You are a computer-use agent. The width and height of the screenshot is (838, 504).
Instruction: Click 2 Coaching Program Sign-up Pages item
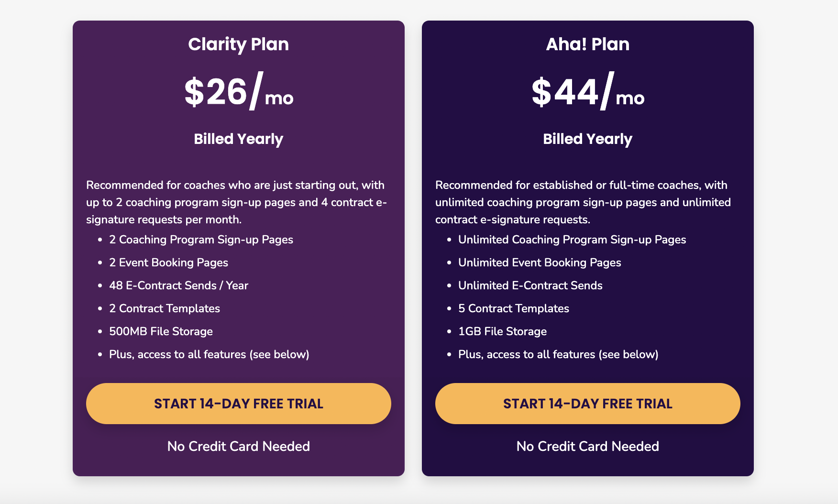pos(201,240)
